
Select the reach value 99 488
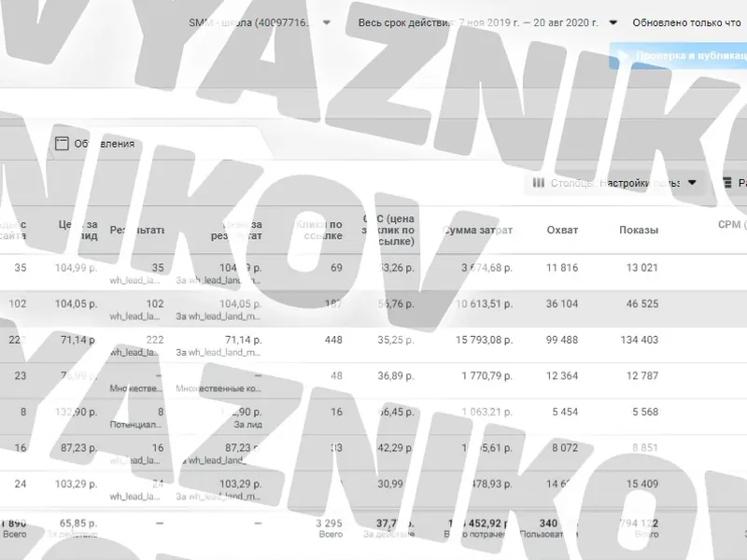[x=562, y=340]
